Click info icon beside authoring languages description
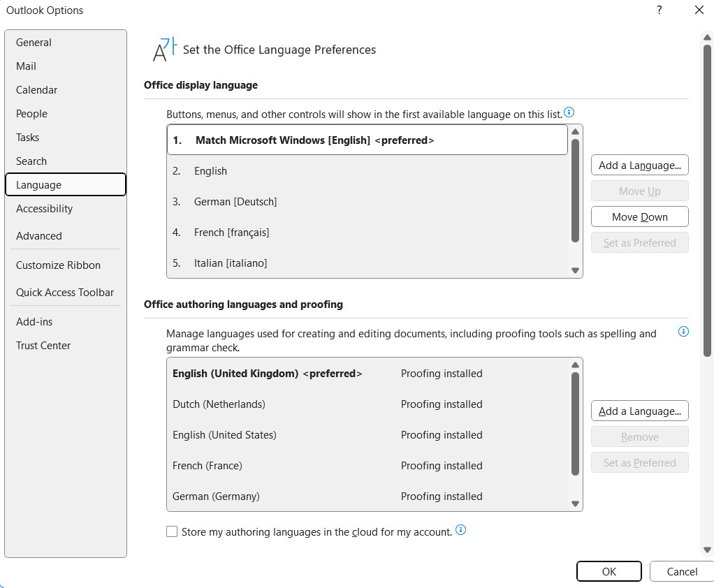Screen dimensions: 714x588 pos(683,331)
